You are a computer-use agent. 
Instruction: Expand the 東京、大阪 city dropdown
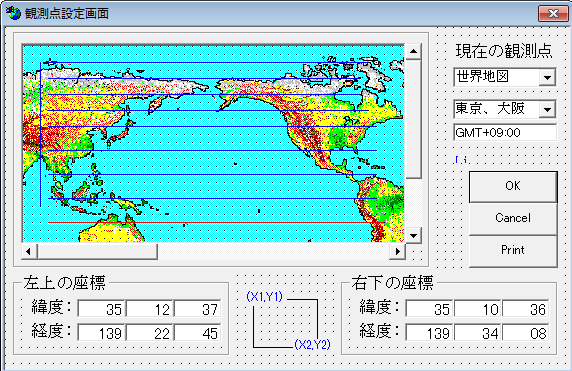click(x=547, y=109)
